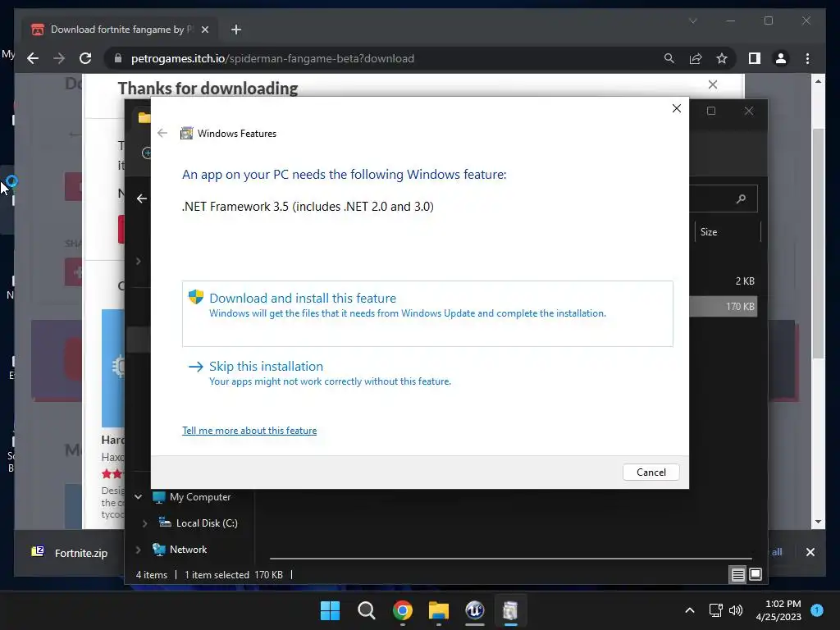Viewport: 840px width, 630px height.
Task: Switch File Explorer to large icons view
Action: (x=756, y=575)
